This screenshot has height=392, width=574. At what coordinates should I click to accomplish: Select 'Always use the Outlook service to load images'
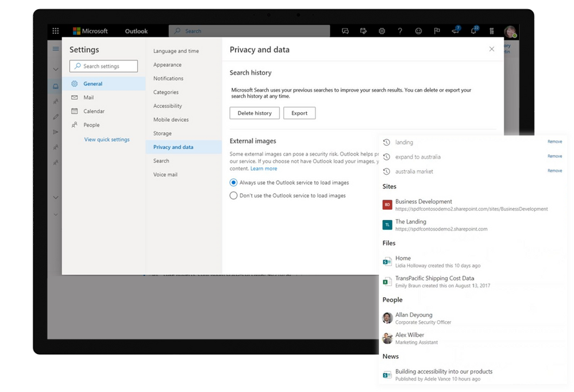pos(233,182)
